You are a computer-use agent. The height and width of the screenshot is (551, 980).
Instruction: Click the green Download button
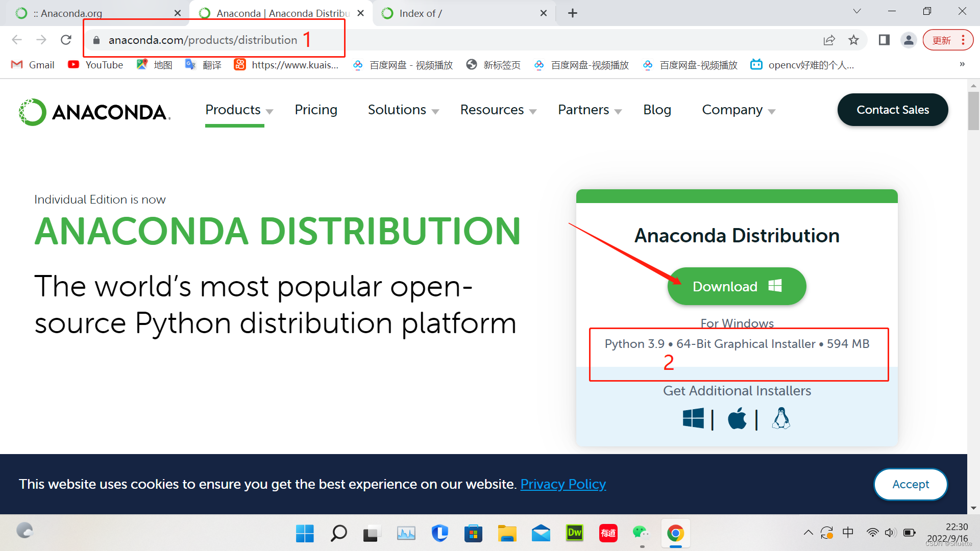click(737, 286)
